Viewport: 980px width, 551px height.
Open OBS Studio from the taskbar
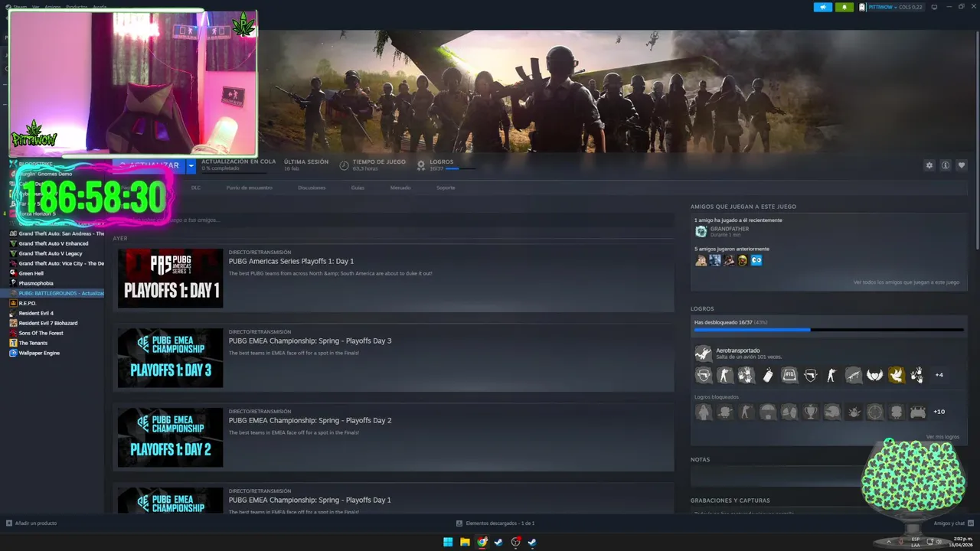(x=516, y=542)
